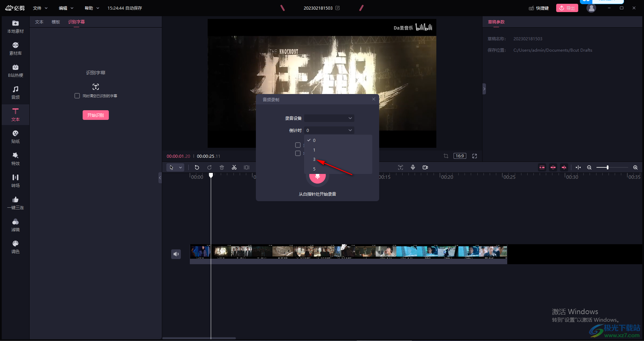Viewport: 644px width, 341px height.
Task: Click the scissors split icon
Action: [x=234, y=167]
